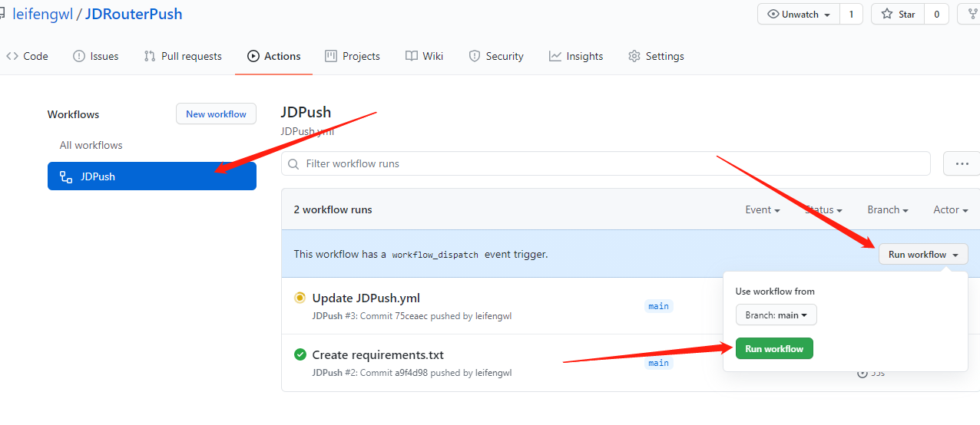
Task: Click 'Use workflow from' label
Action: (x=775, y=292)
